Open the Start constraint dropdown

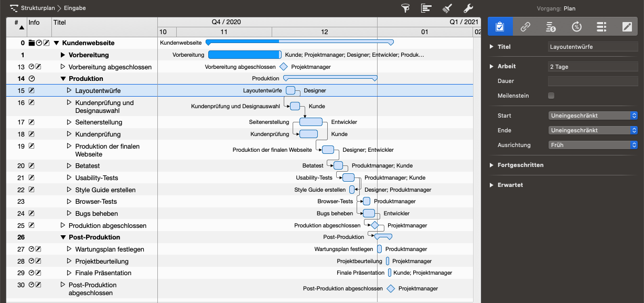[x=593, y=116]
